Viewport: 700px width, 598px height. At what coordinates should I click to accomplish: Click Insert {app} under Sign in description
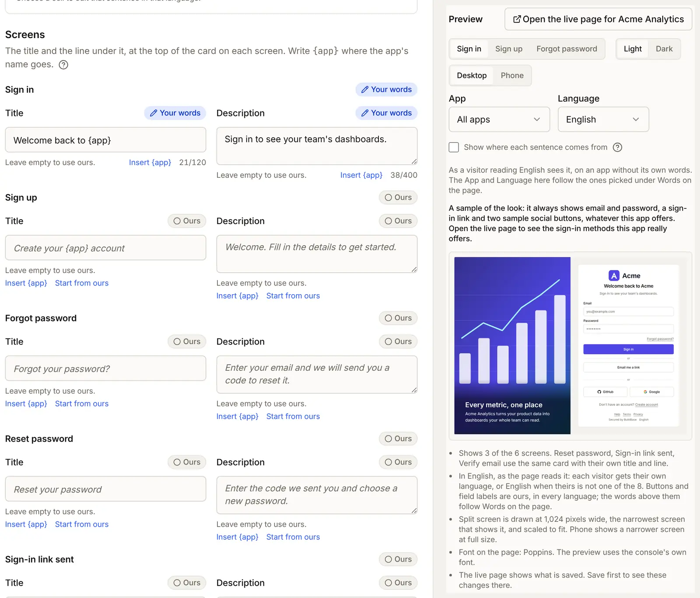(x=361, y=175)
